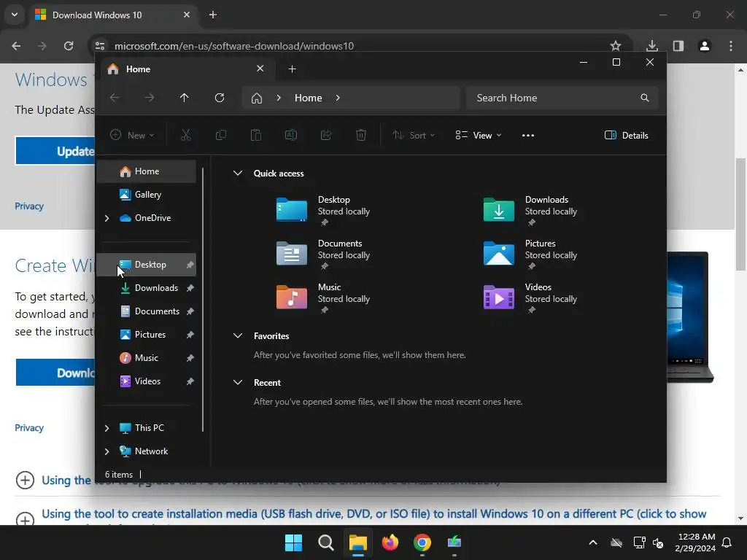Click the File Explorer back arrow
This screenshot has width=747, height=560.
click(115, 98)
